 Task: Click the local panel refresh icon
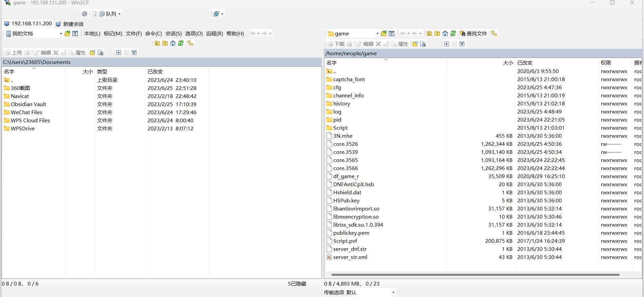[181, 43]
